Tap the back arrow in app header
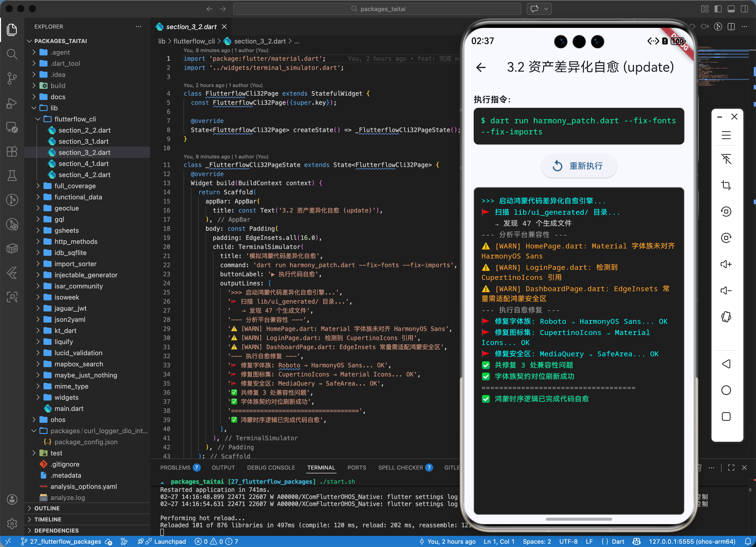Screen dimensions: 756x547 pos(481,68)
